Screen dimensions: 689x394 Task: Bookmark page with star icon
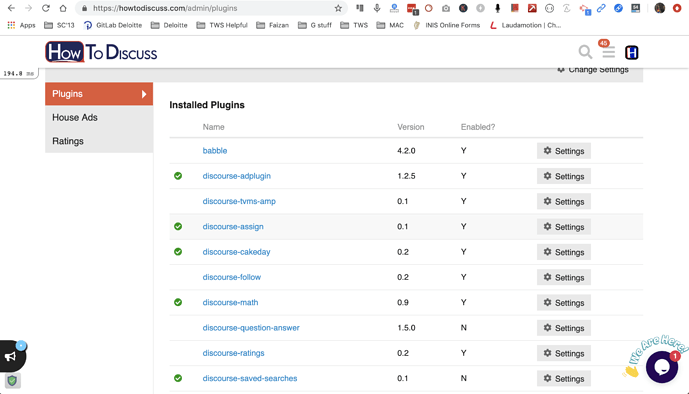pos(338,8)
